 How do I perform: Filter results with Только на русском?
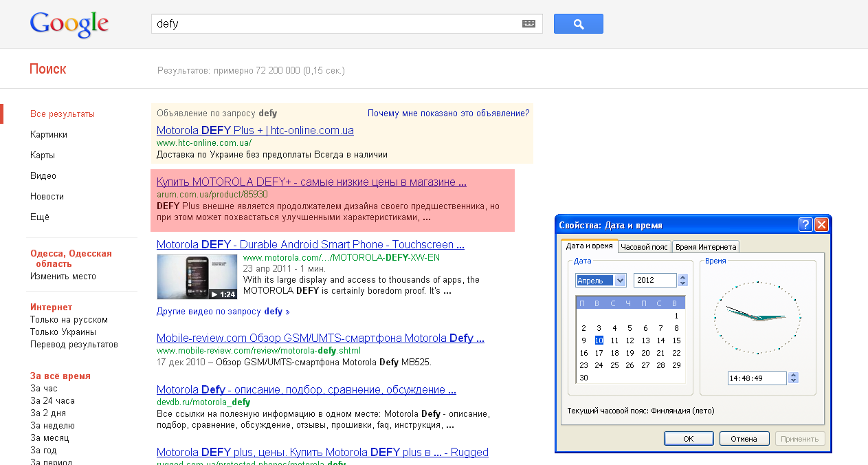pyautogui.click(x=69, y=320)
